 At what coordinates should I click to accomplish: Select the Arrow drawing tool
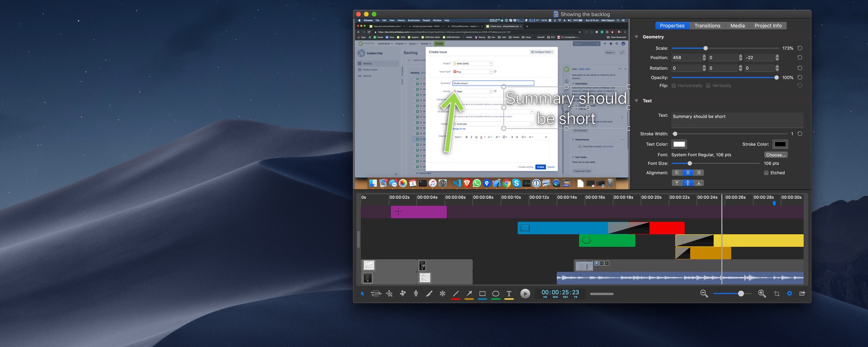469,294
